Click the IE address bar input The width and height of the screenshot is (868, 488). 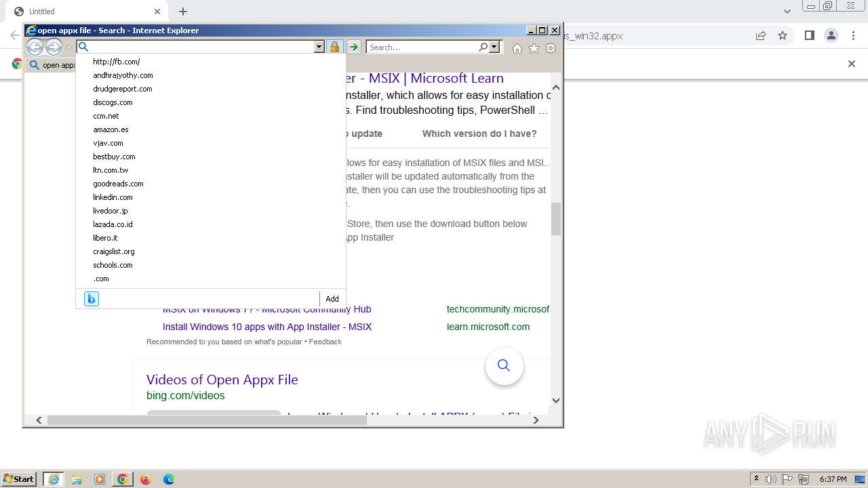(201, 47)
